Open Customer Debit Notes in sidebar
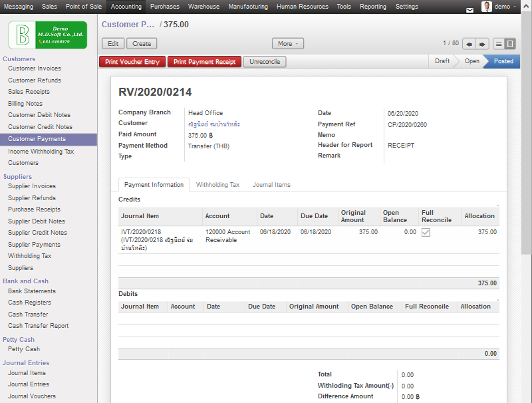 pyautogui.click(x=39, y=115)
